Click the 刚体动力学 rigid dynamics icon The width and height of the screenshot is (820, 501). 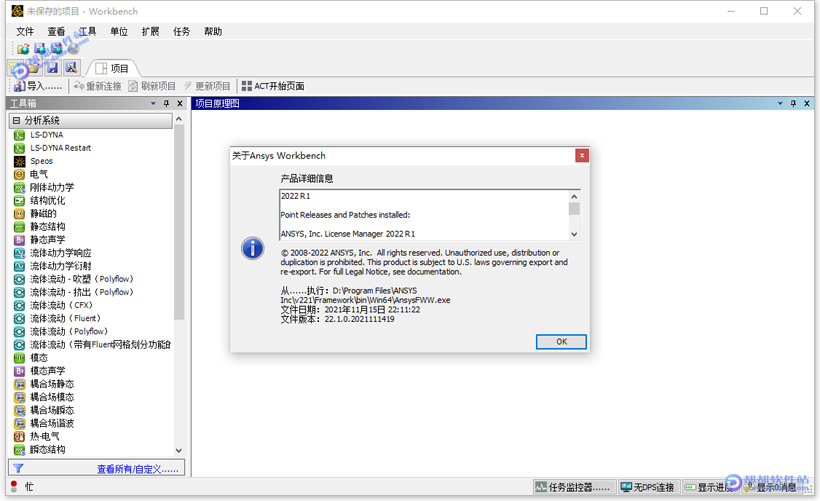tap(19, 187)
